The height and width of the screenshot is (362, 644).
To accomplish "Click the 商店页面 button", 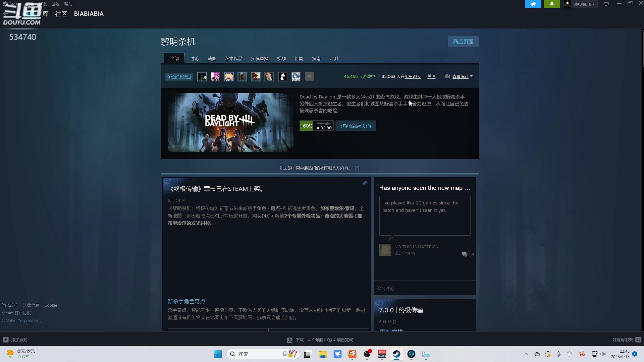I will point(463,42).
